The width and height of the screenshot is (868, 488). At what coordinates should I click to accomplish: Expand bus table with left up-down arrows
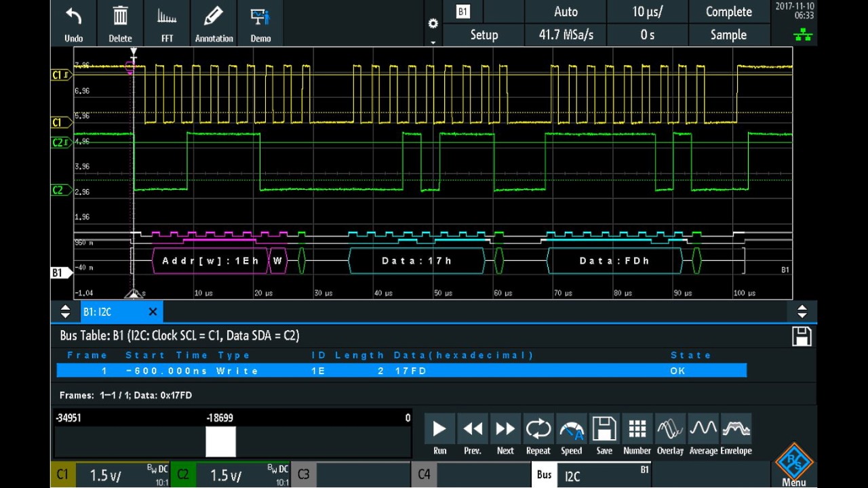[65, 312]
